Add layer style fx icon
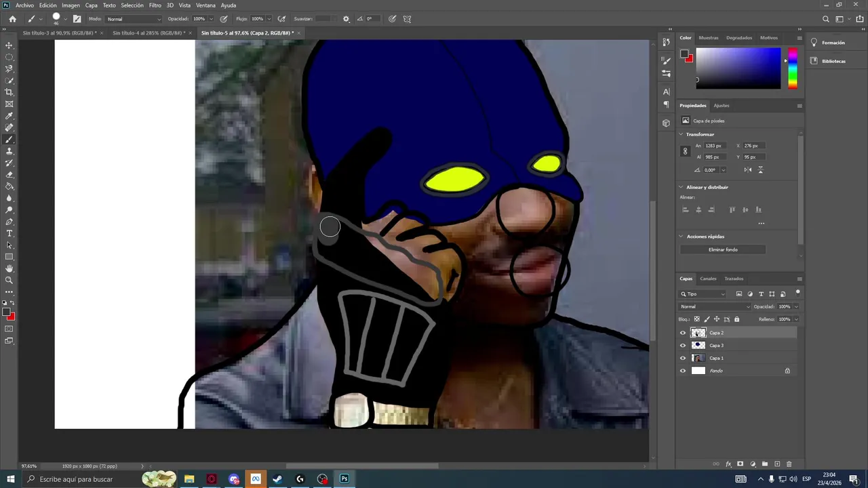Image resolution: width=868 pixels, height=488 pixels. click(x=728, y=464)
